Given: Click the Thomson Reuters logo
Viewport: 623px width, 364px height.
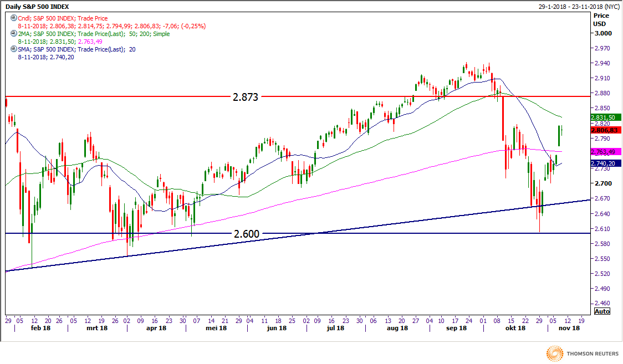Looking at the screenshot, I should coord(582,353).
